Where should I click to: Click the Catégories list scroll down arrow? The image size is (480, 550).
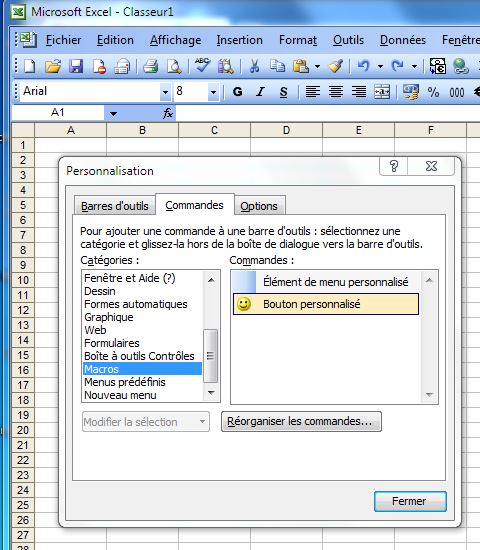211,393
